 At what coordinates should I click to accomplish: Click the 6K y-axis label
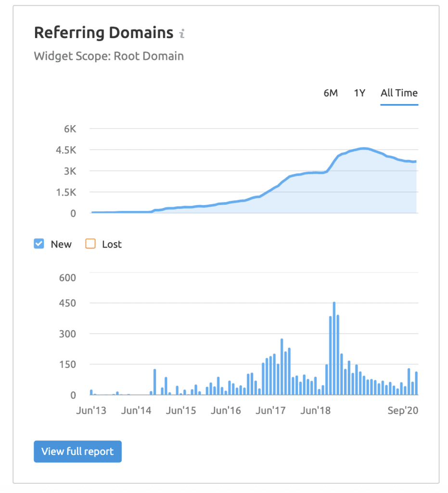[x=70, y=129]
